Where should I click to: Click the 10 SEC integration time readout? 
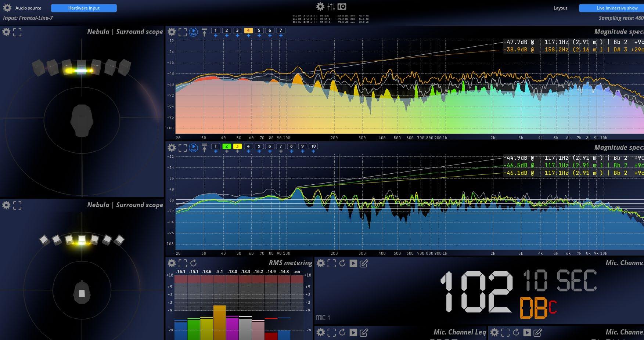pyautogui.click(x=560, y=281)
